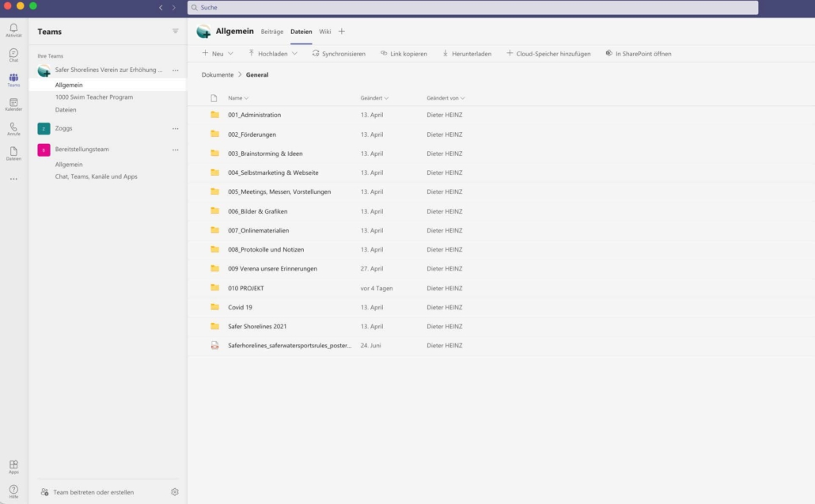815x504 pixels.
Task: Click General in the breadcrumb
Action: [x=257, y=75]
